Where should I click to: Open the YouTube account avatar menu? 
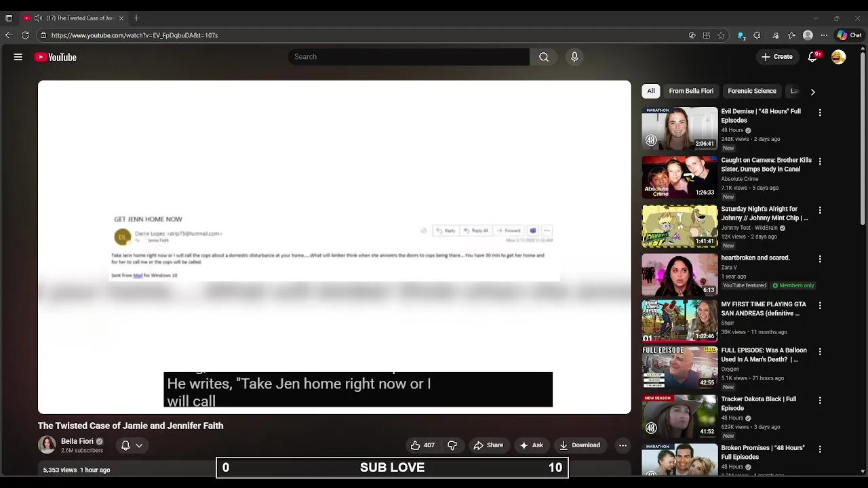[x=839, y=57]
